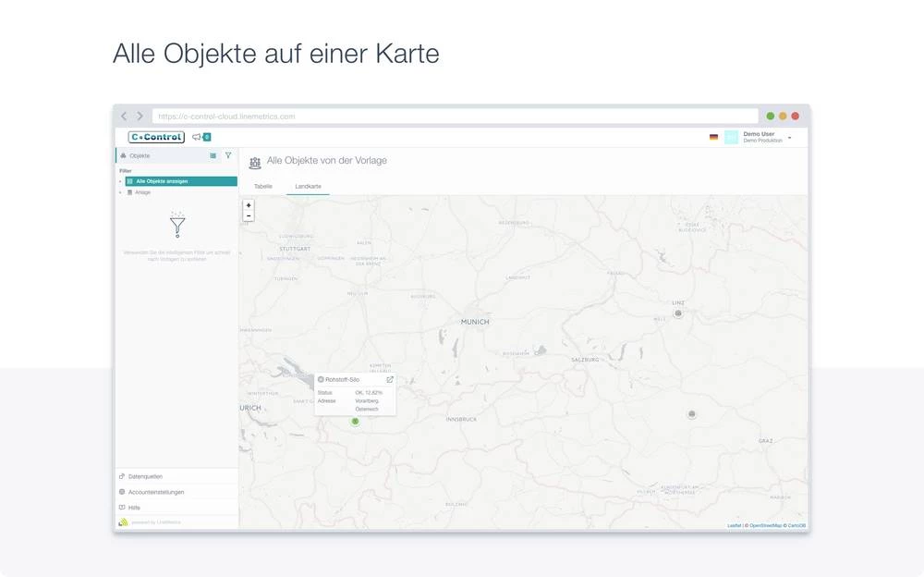
Task: Switch to the Tabelle tab
Action: (x=263, y=187)
